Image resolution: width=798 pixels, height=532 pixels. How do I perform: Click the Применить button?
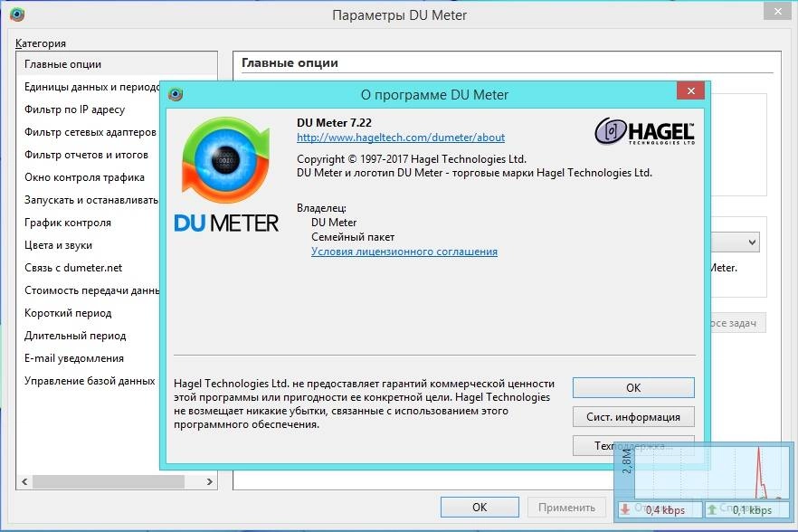566,507
